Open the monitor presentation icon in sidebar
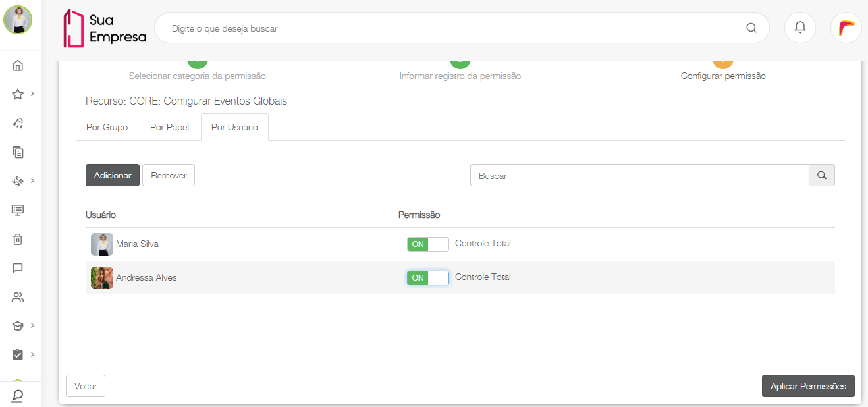 [x=18, y=210]
